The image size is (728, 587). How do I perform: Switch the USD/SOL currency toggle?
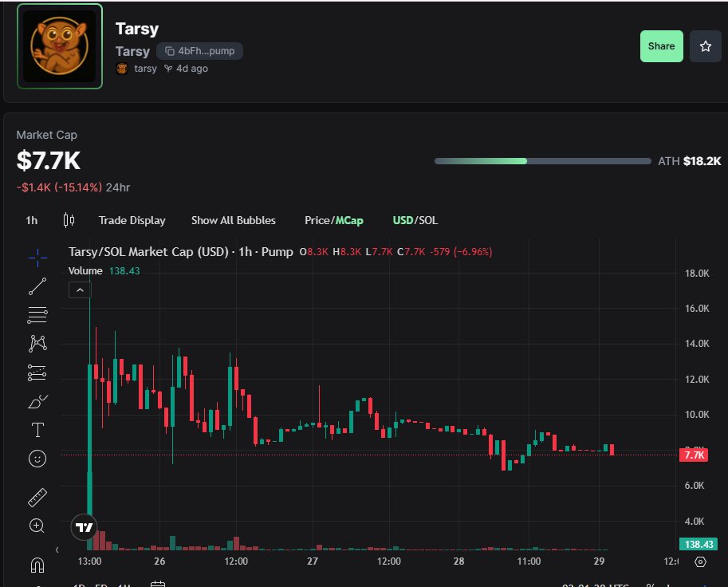pyautogui.click(x=415, y=221)
